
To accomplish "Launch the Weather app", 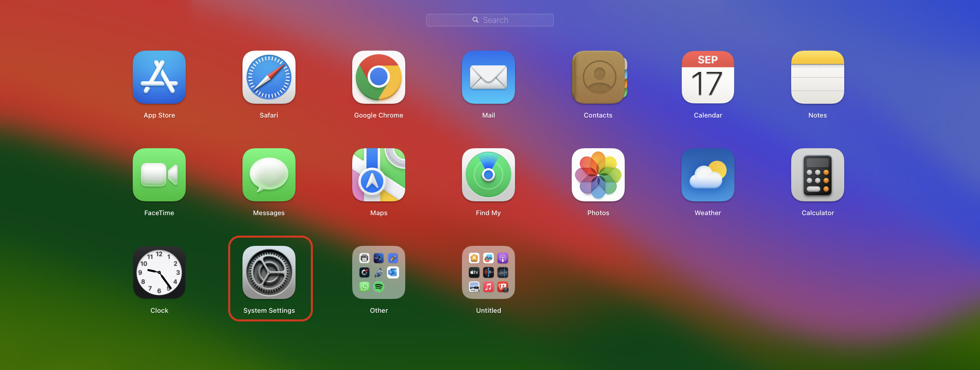I will [708, 175].
